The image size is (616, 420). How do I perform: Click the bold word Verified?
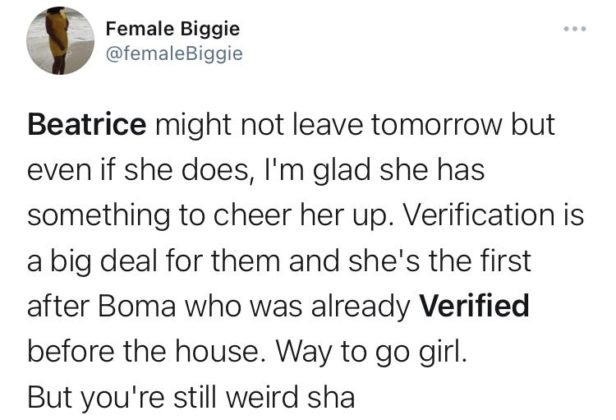point(475,305)
